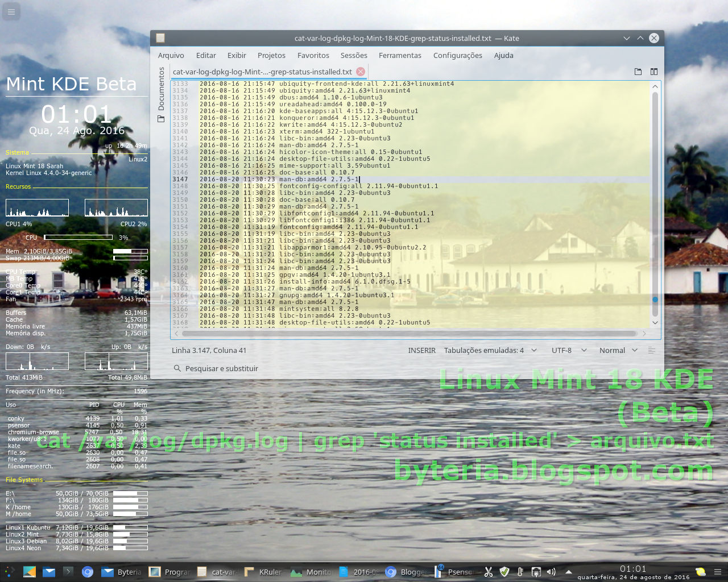
Task: Open the Documentos side panel
Action: pyautogui.click(x=161, y=94)
